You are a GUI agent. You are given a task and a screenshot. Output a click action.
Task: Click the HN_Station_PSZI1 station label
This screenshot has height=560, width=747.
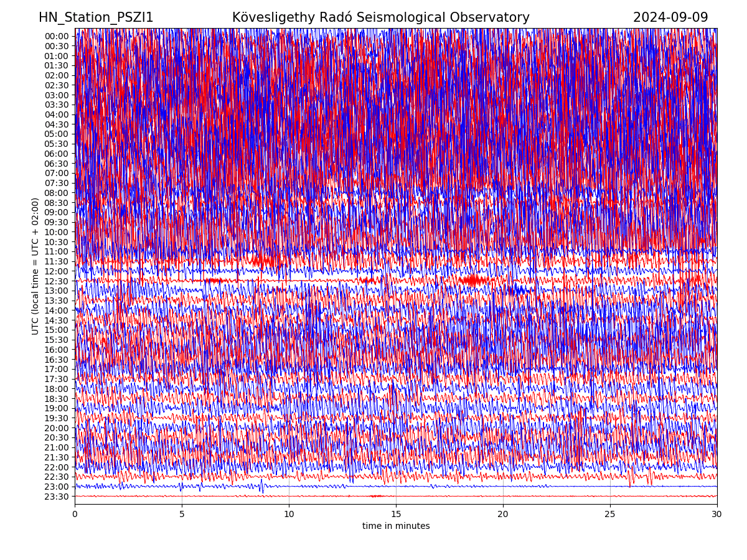pos(96,17)
